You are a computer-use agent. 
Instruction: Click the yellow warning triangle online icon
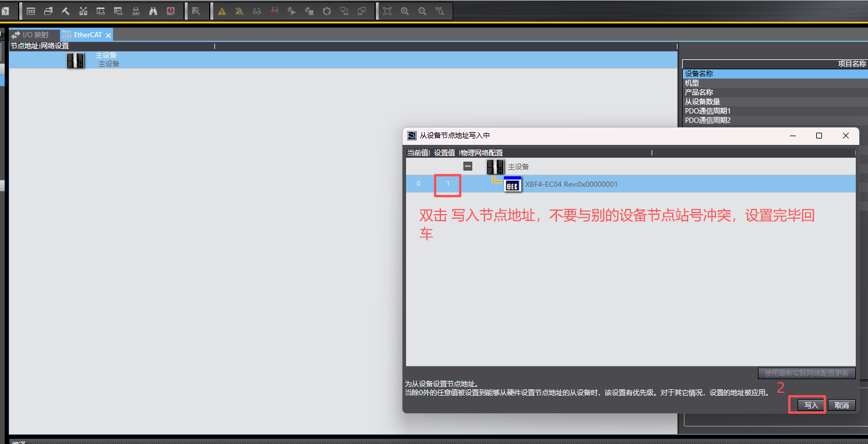point(222,11)
